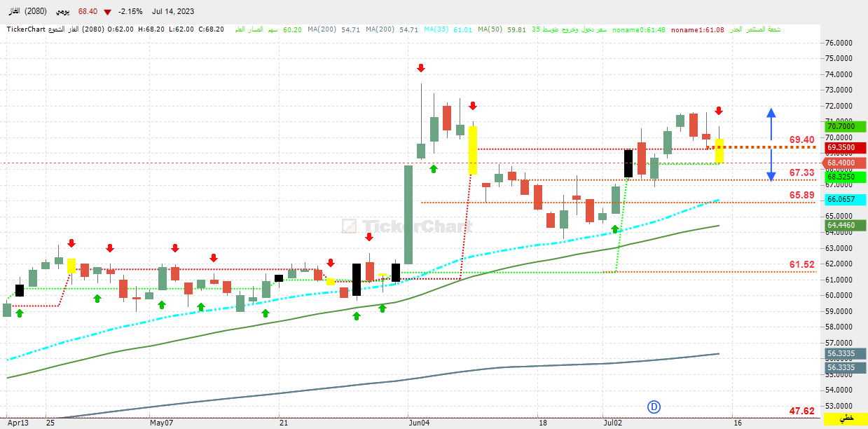Click the cyan 66.0657 price axis tag
The height and width of the screenshot is (429, 868).
tap(846, 199)
